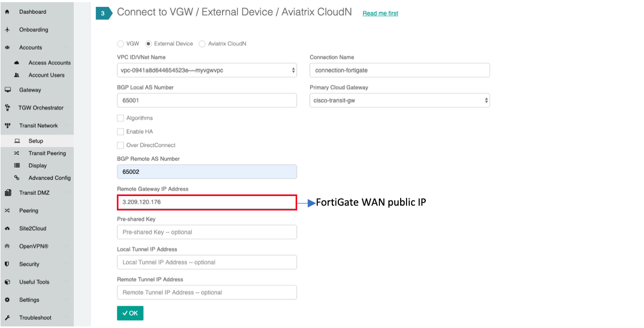Open the Primary Cloud Gateway dropdown

tap(399, 100)
